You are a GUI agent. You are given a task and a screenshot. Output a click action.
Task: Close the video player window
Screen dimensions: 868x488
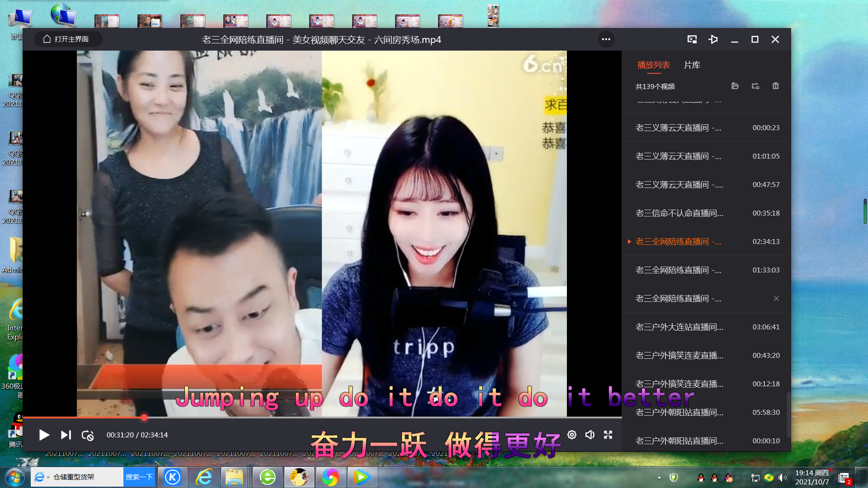click(x=775, y=39)
